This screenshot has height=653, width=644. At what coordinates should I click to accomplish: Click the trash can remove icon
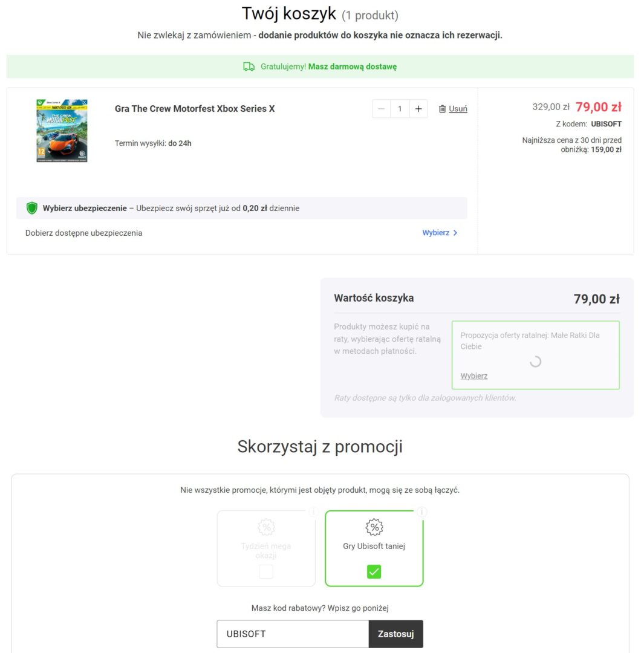tap(442, 109)
